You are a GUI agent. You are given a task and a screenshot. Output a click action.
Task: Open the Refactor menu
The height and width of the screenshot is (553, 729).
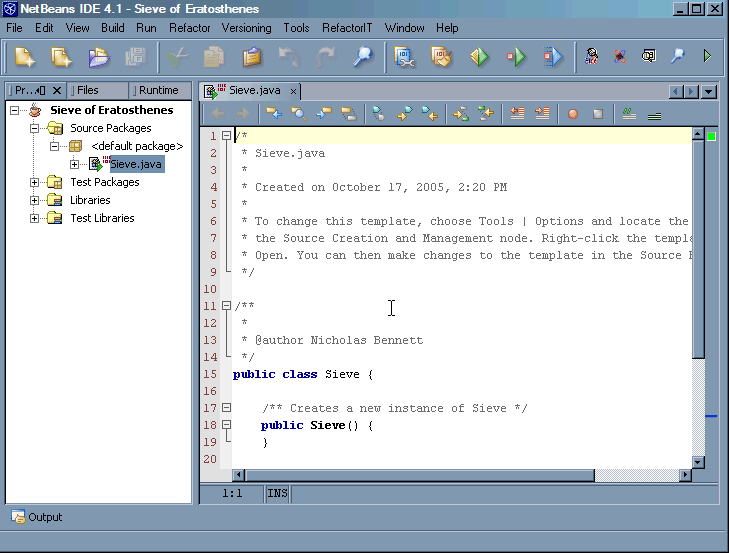[x=190, y=28]
